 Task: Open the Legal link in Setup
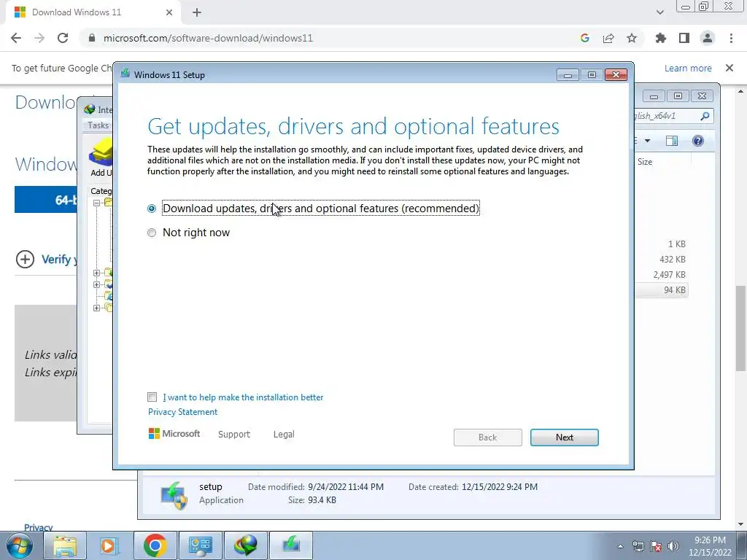[284, 435]
